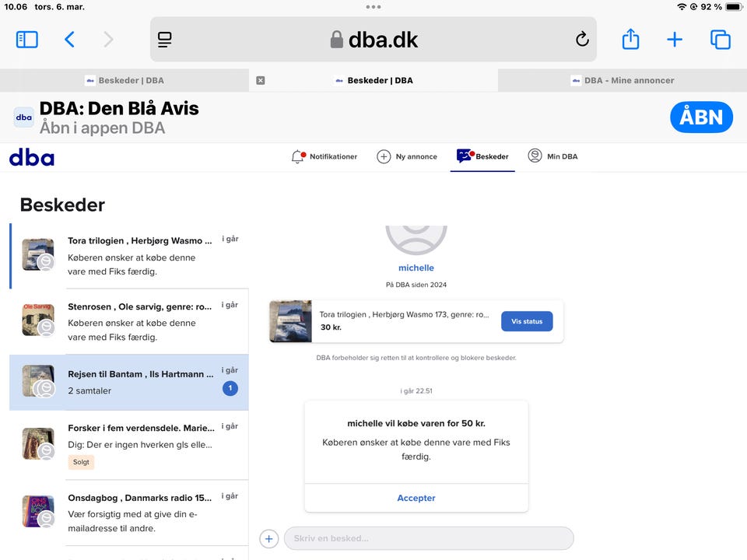This screenshot has height=560, width=747.
Task: Tap the battery status indicator
Action: [x=734, y=7]
